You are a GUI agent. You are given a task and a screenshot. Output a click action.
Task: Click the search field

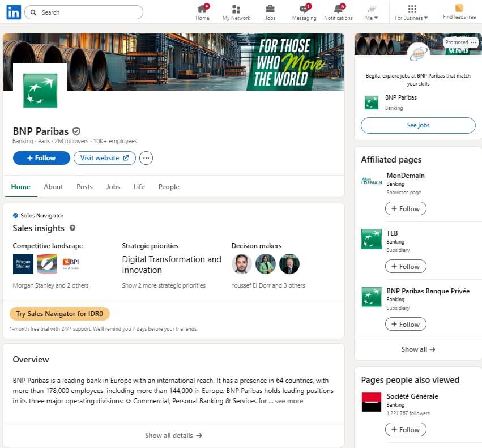coord(84,12)
